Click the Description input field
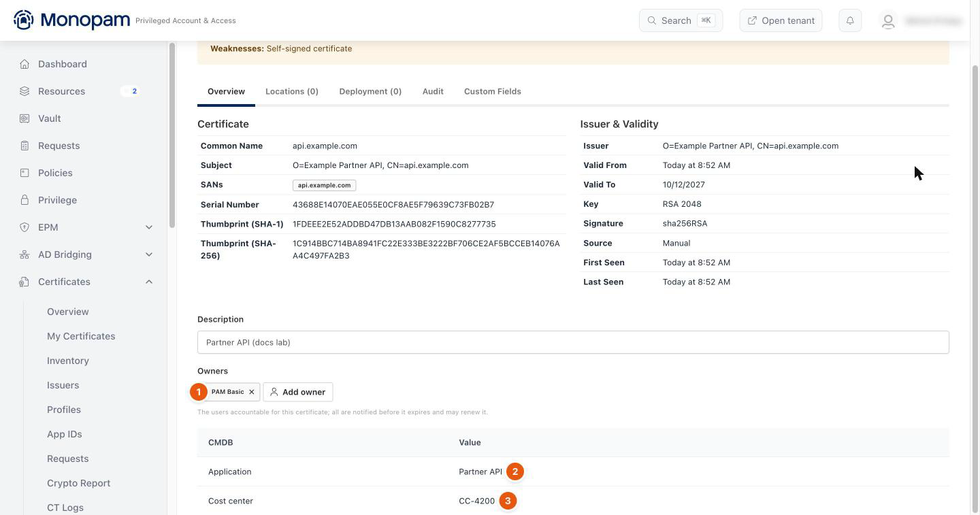This screenshot has width=980, height=515. click(573, 342)
